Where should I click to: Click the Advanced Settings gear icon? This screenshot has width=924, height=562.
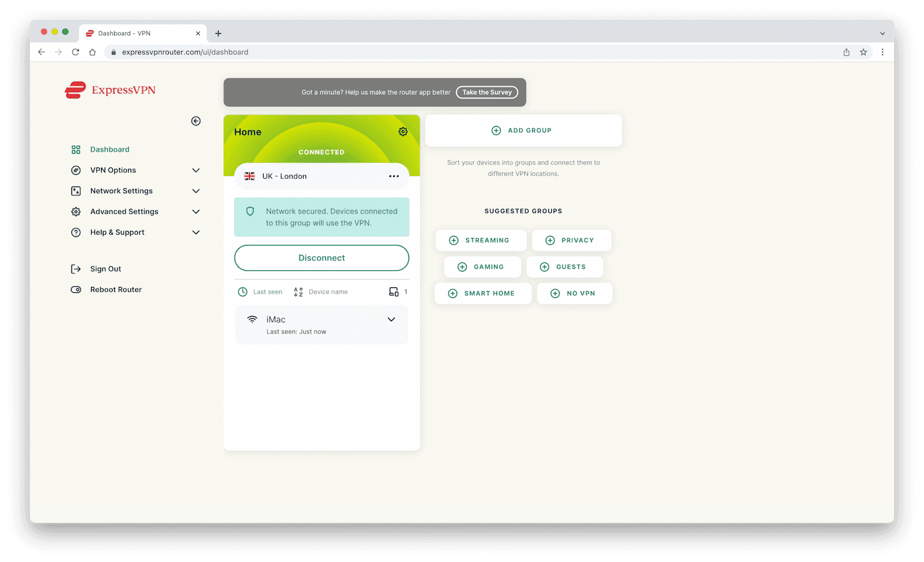coord(76,212)
